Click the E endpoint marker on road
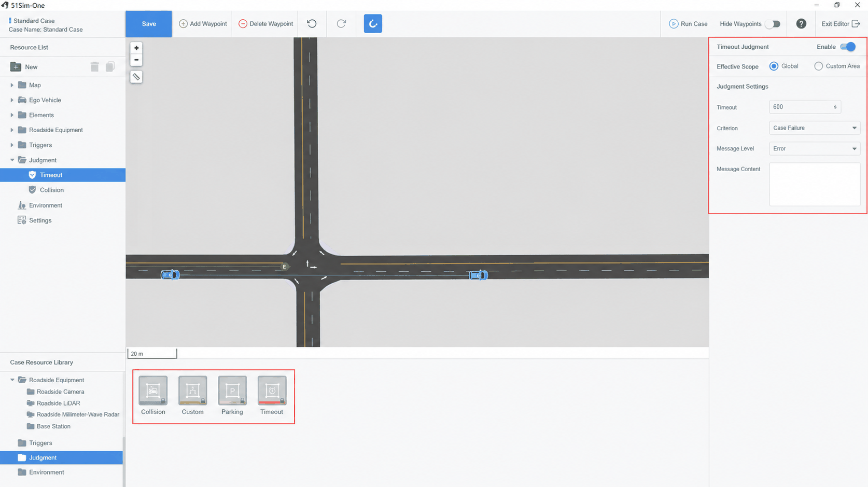The height and width of the screenshot is (487, 868). click(284, 267)
